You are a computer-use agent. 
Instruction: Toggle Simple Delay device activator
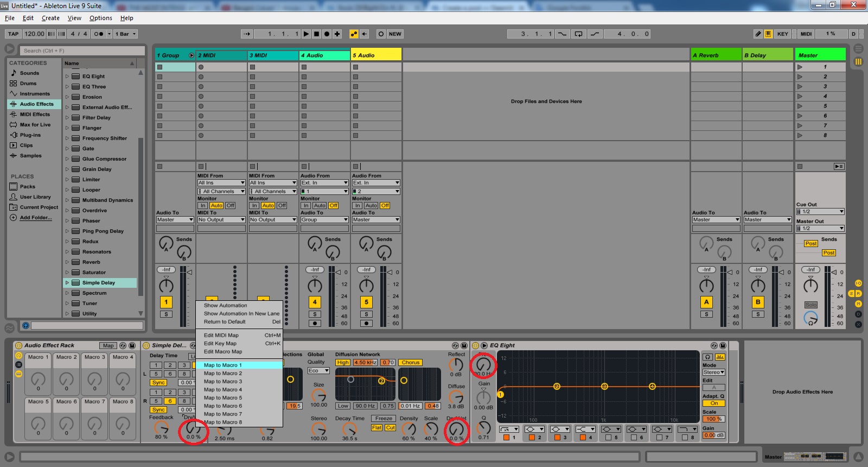[146, 345]
